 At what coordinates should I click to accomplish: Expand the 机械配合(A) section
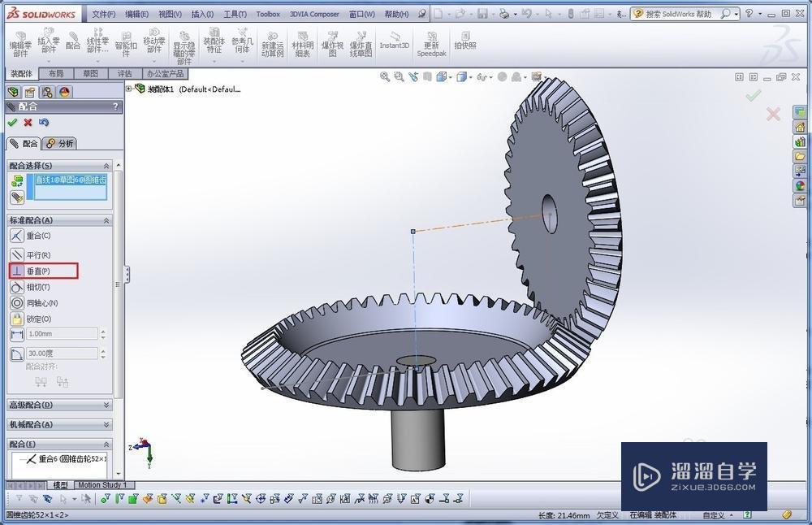(x=106, y=424)
